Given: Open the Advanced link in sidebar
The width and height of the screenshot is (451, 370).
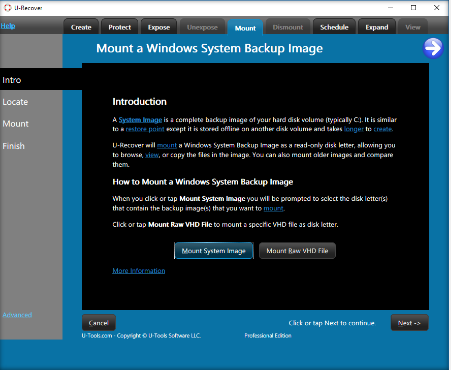Looking at the screenshot, I should pyautogui.click(x=17, y=315).
